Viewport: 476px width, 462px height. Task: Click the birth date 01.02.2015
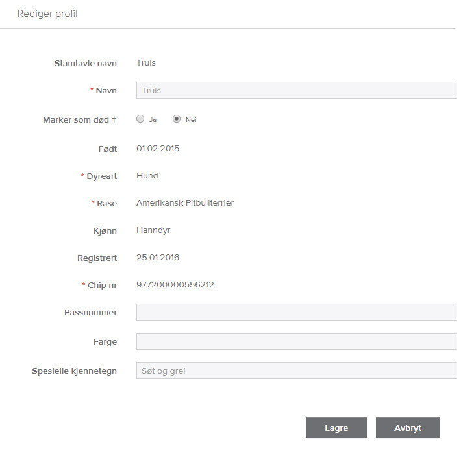(x=158, y=149)
